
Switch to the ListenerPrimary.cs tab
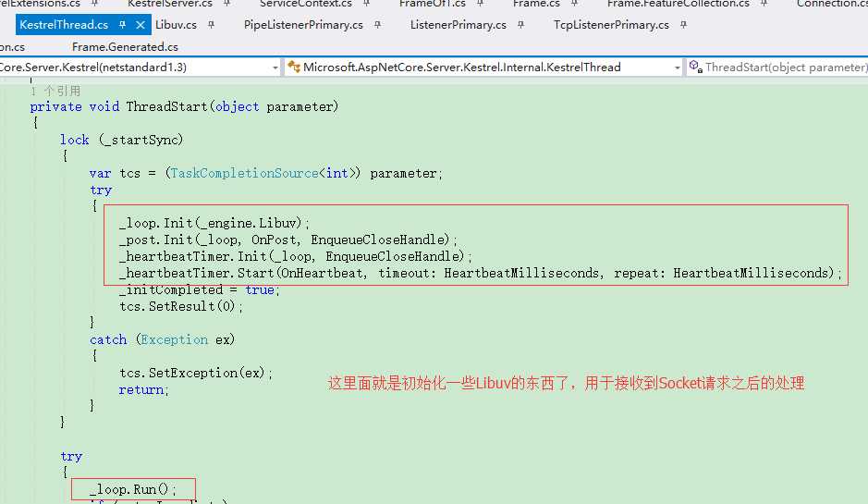(458, 25)
